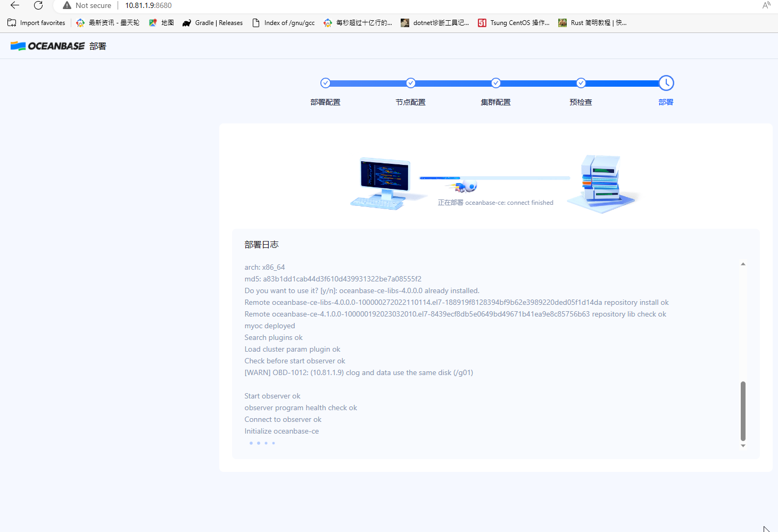
Task: Click the 集群配置 step checkmark circle
Action: click(x=496, y=83)
